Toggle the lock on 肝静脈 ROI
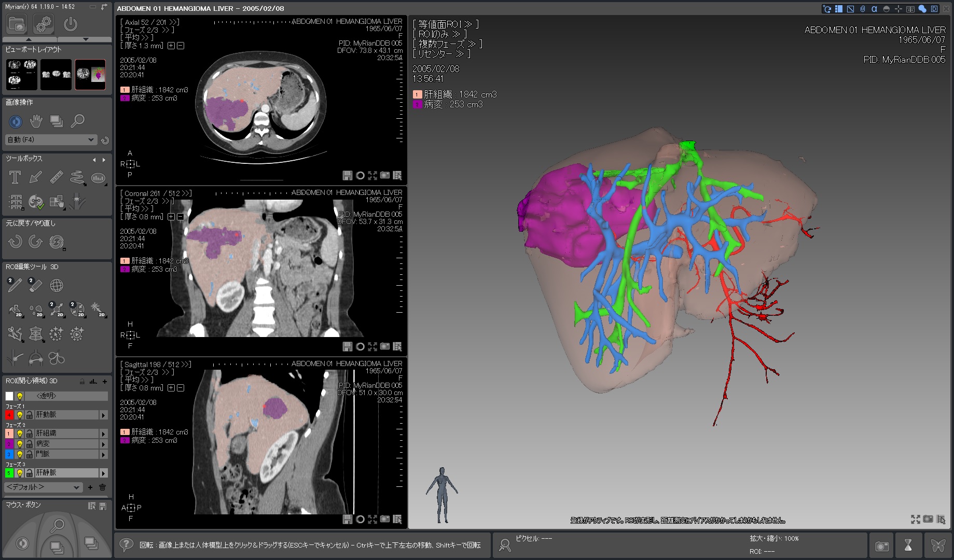The image size is (954, 560). [x=30, y=473]
